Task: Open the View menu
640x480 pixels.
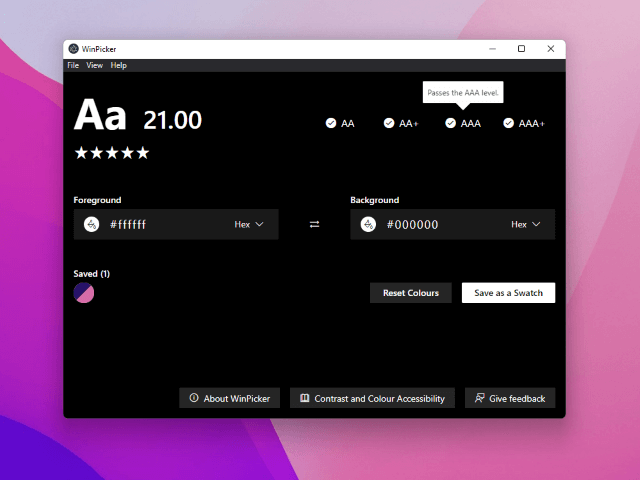Action: pyautogui.click(x=95, y=65)
